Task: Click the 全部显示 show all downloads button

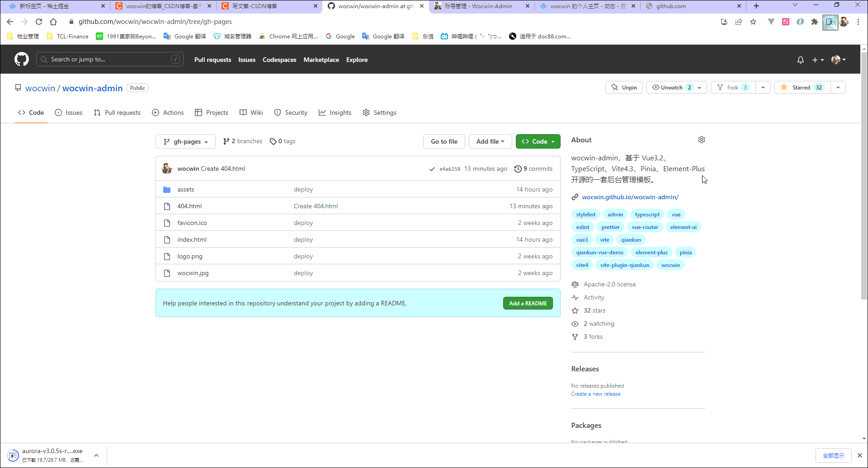Action: coord(834,455)
